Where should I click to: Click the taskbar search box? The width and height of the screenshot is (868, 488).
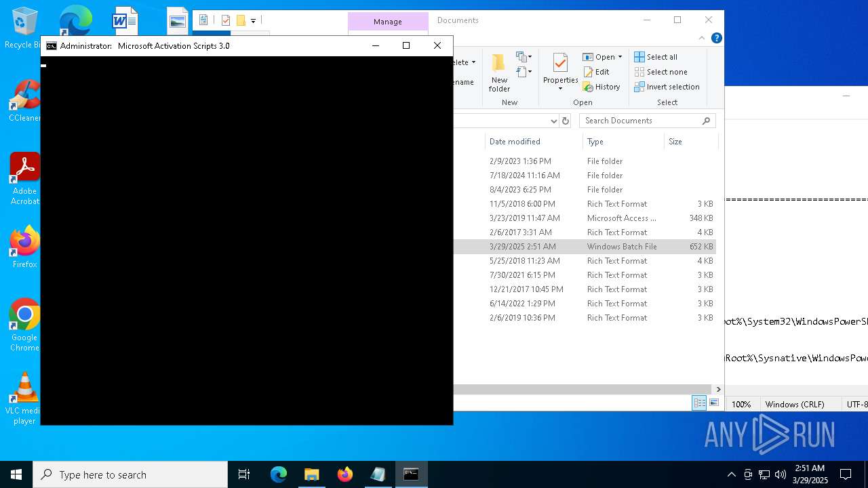(x=130, y=474)
